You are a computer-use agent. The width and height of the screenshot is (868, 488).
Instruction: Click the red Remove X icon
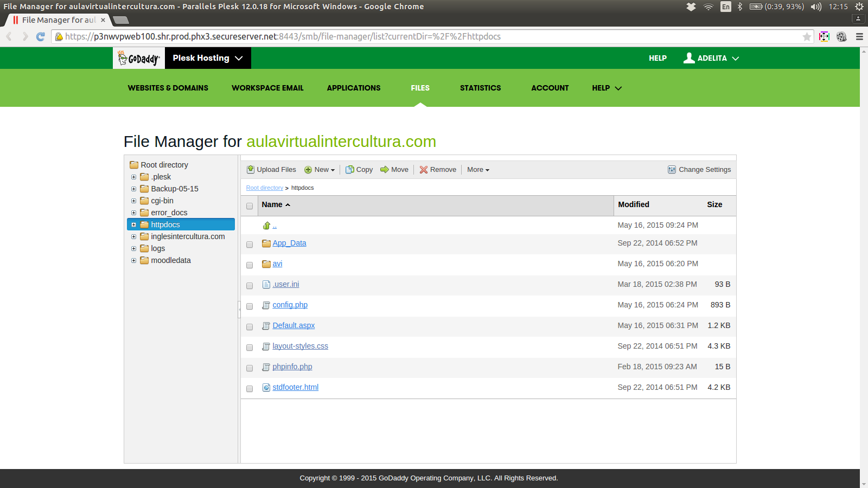424,170
